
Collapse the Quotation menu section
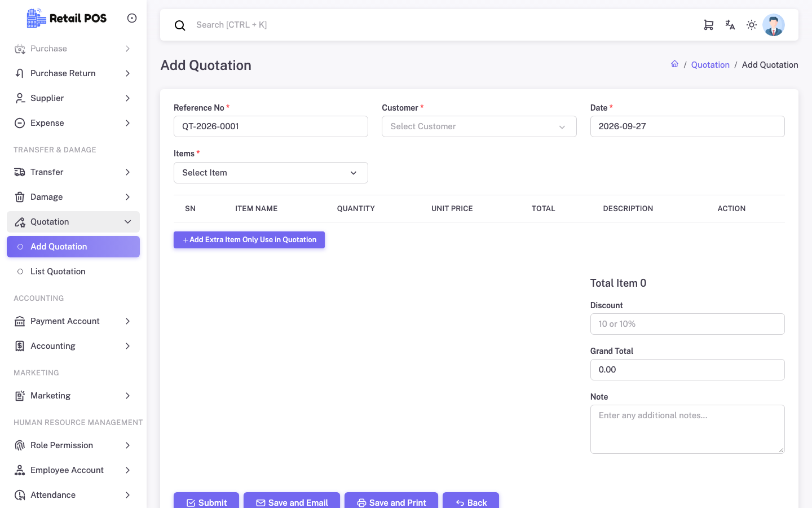coord(73,222)
